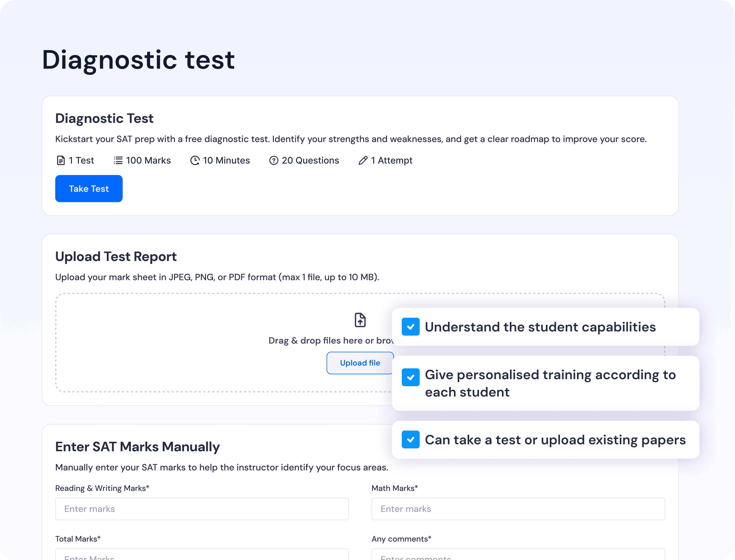
Task: Toggle the Understand the student capabilities checkbox
Action: [411, 327]
